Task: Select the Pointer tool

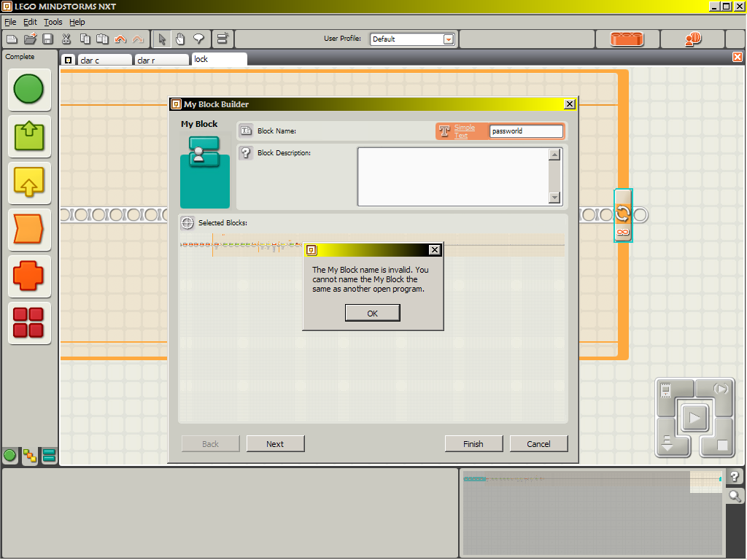Action: (162, 39)
